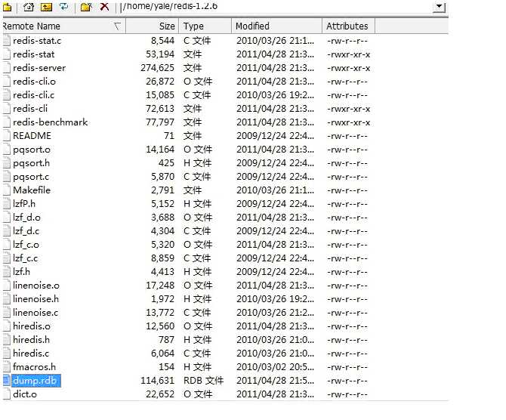506x420 pixels.
Task: Click the RDB 文件 type cell
Action: pos(203,381)
